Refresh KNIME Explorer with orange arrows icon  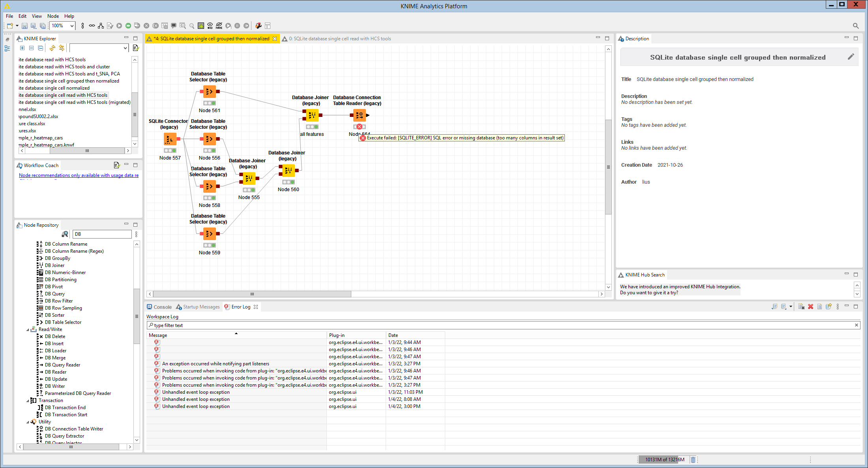pyautogui.click(x=52, y=48)
